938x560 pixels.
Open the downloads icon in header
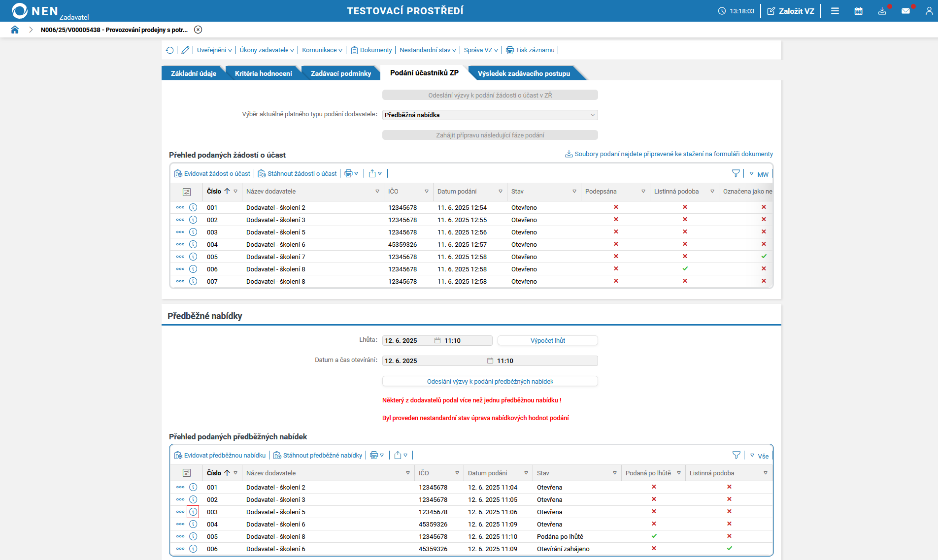pos(882,11)
